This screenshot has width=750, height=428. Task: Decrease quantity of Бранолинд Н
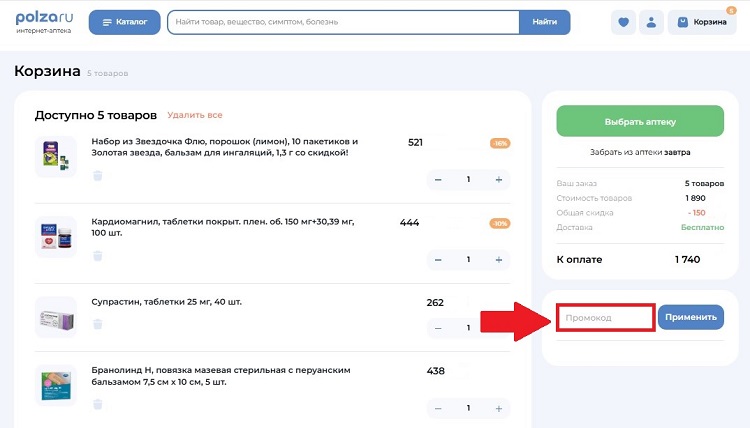437,408
